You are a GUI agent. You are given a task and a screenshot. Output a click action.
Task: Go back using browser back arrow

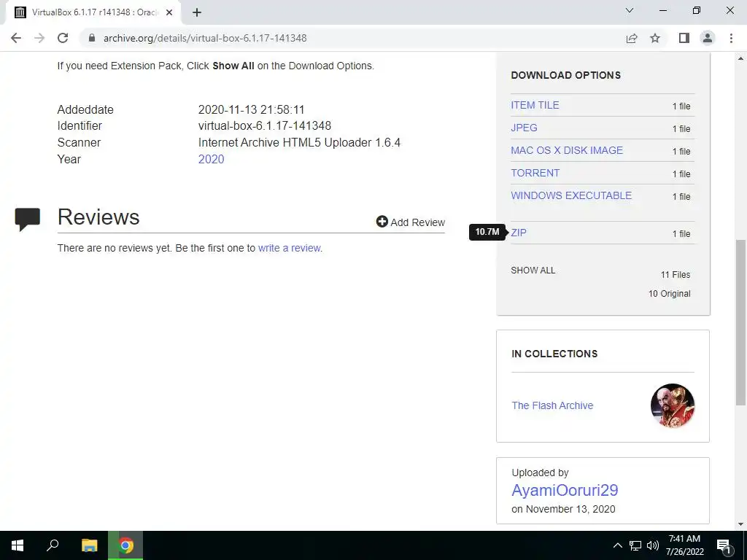(x=16, y=38)
